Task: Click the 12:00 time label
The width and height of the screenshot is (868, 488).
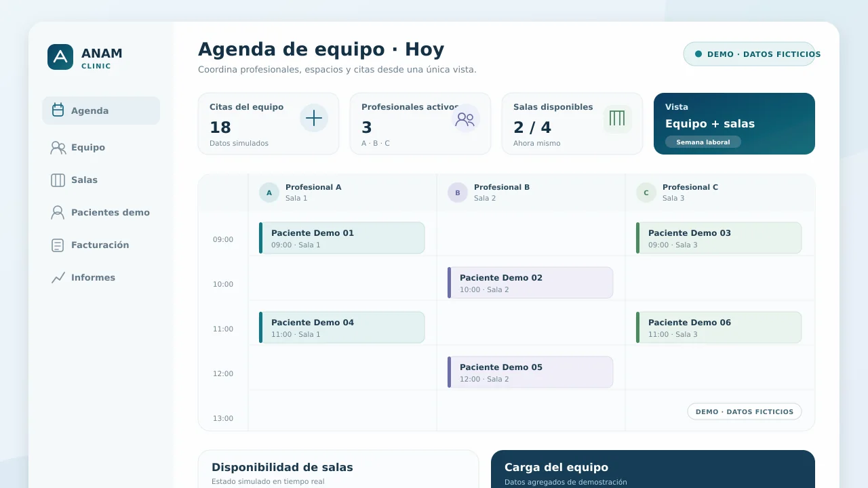Action: [x=223, y=374]
